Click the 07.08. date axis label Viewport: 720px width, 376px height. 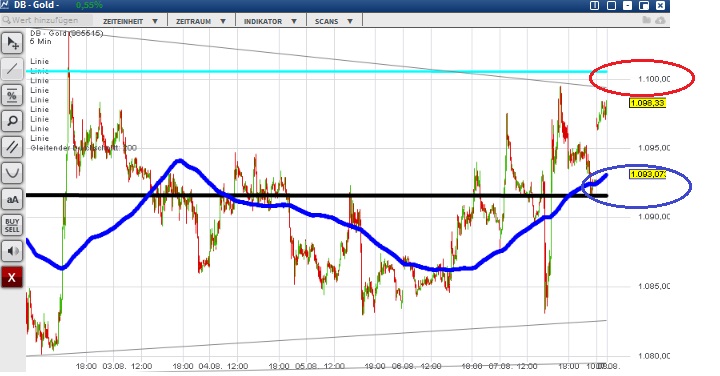(500, 366)
